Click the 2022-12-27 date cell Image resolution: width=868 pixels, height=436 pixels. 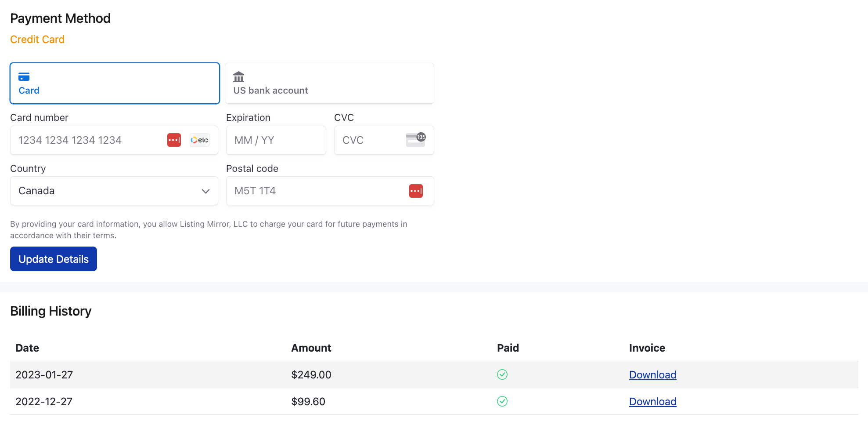[44, 402]
